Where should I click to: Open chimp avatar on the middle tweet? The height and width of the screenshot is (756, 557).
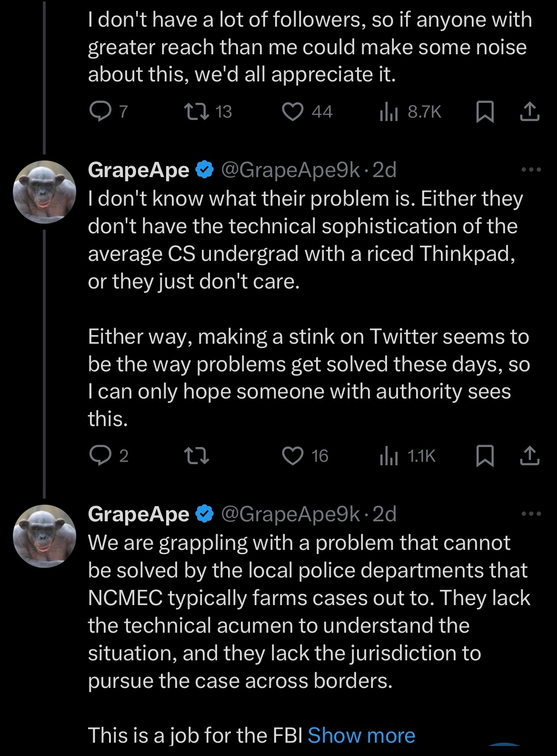[44, 192]
